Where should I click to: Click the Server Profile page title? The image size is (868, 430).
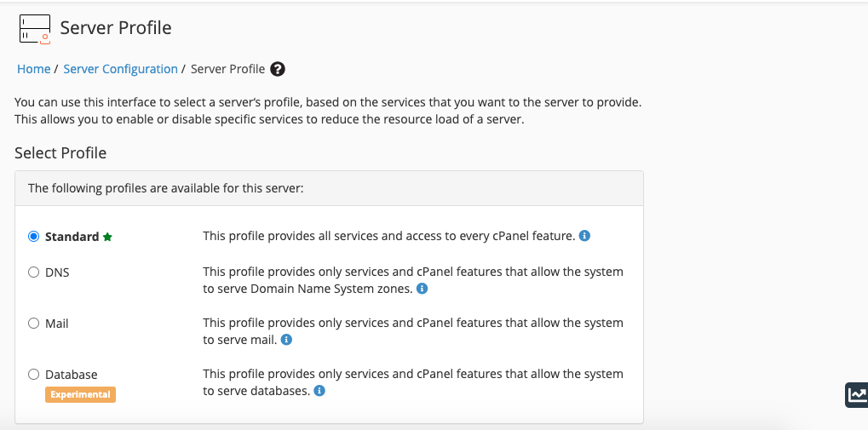116,28
